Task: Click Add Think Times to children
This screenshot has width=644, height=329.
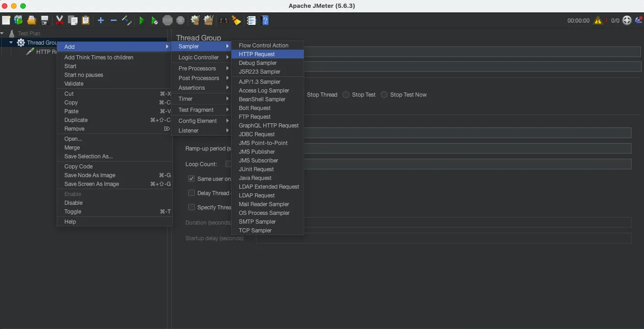Action: pos(115,58)
